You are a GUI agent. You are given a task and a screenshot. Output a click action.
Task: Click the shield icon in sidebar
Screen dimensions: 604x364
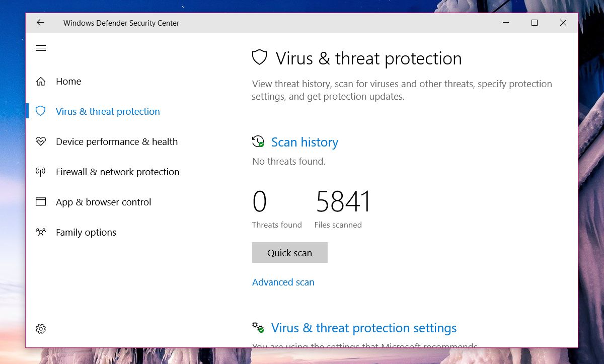click(x=41, y=111)
